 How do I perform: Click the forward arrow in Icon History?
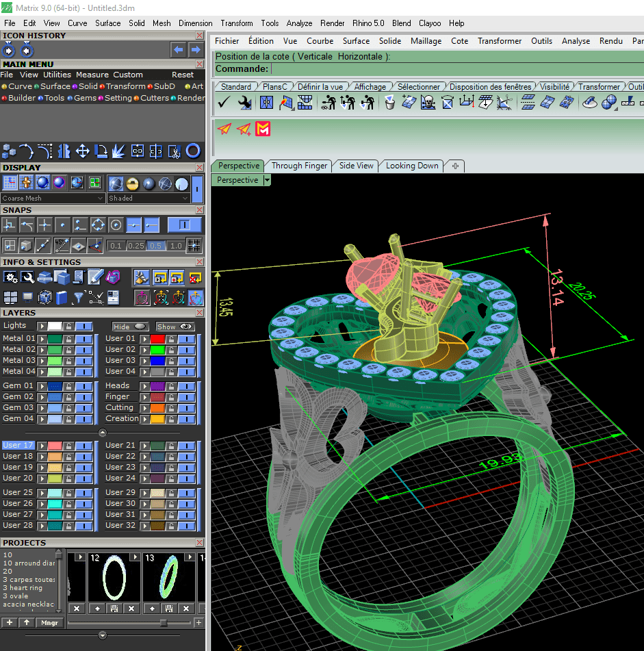click(196, 50)
